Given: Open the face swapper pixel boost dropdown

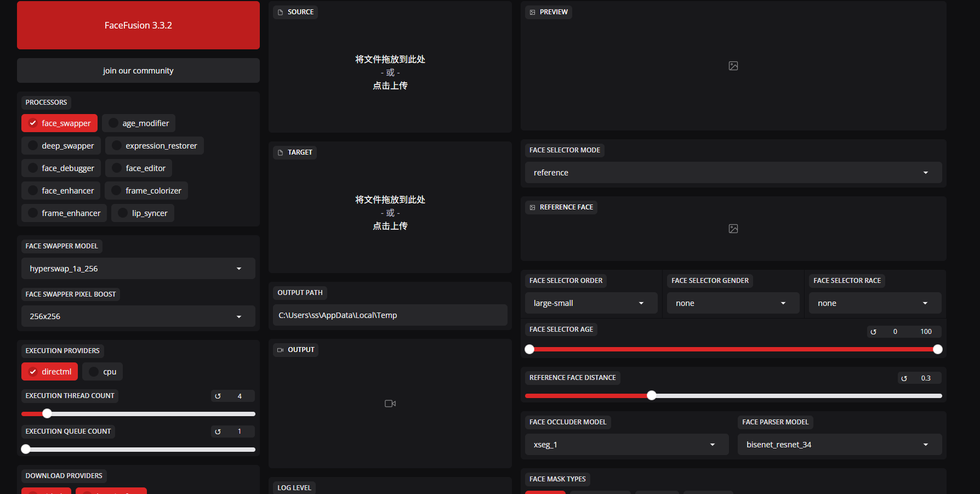Looking at the screenshot, I should (x=138, y=316).
